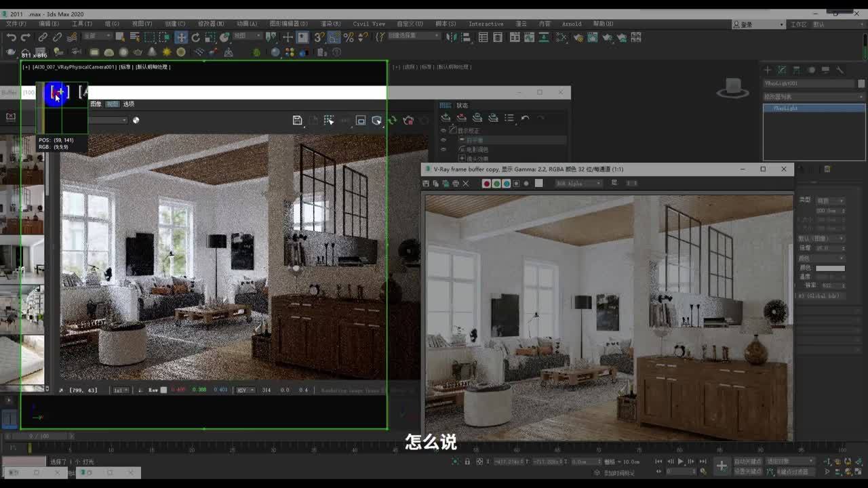Screen dimensions: 868x488
Task: Click the light color swatch in parameters
Action: [x=830, y=268]
